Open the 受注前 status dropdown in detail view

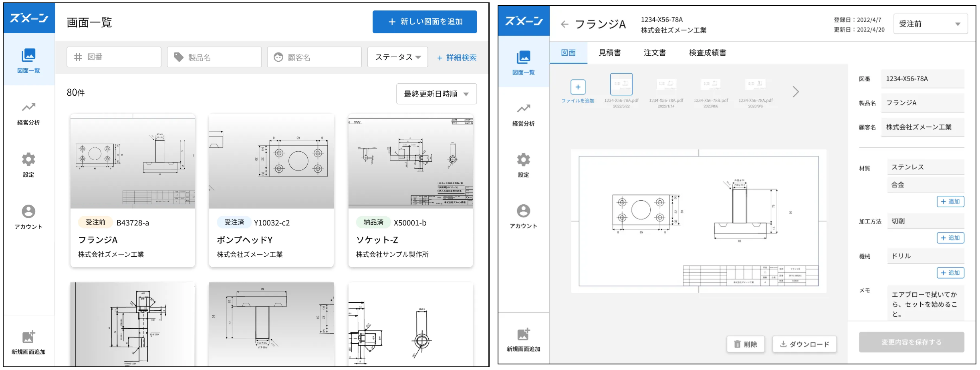930,24
